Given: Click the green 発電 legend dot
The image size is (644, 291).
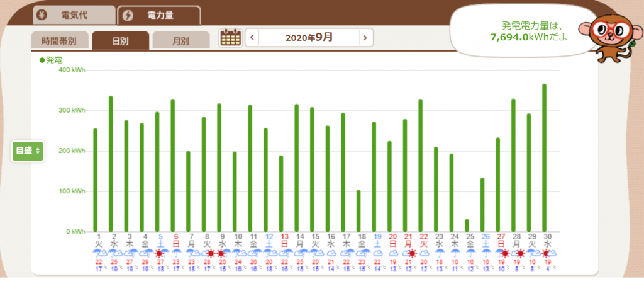Looking at the screenshot, I should point(42,60).
